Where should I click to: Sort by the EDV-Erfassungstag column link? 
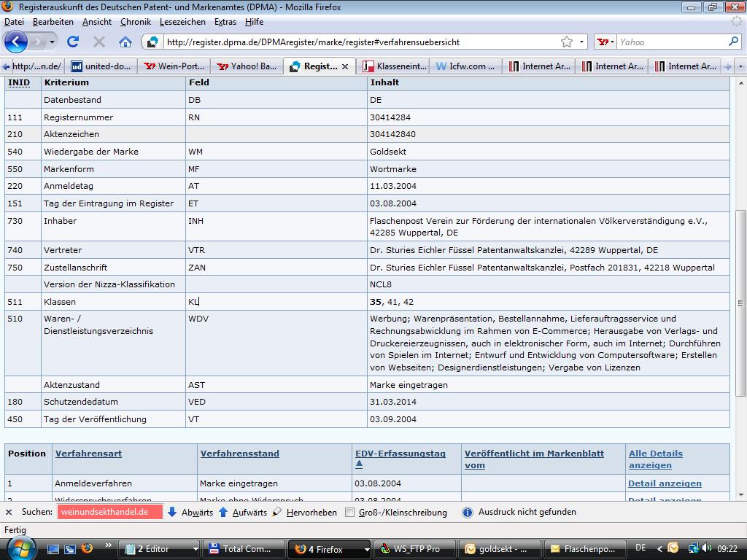400,454
